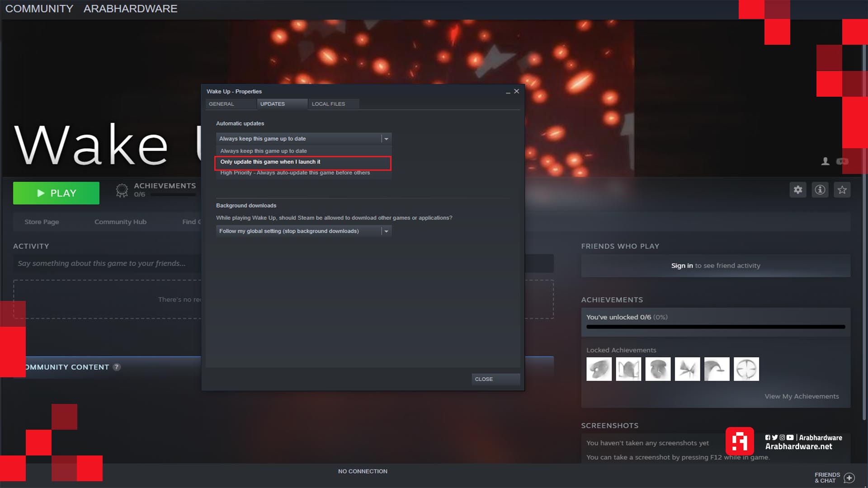Click the ACHIEVEMENTS 0/6 header text
The width and height of the screenshot is (868, 488).
[165, 190]
